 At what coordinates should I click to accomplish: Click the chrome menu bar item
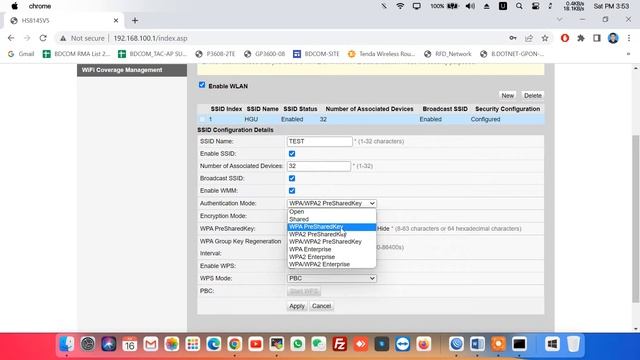40,6
